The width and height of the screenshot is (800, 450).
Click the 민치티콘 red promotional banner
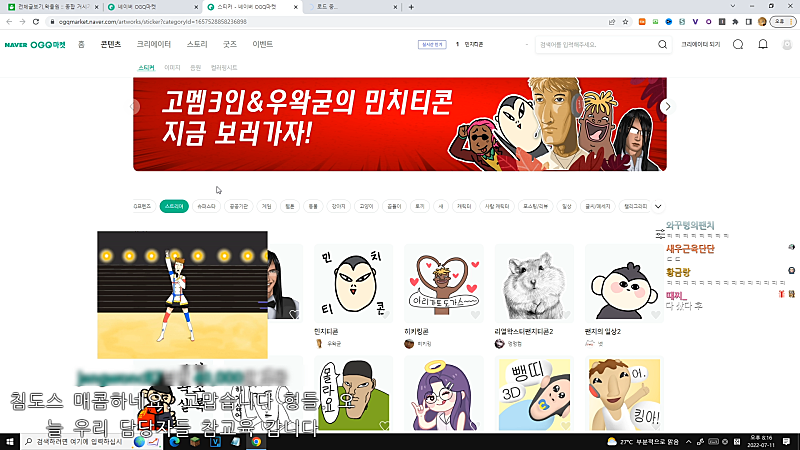[x=400, y=124]
